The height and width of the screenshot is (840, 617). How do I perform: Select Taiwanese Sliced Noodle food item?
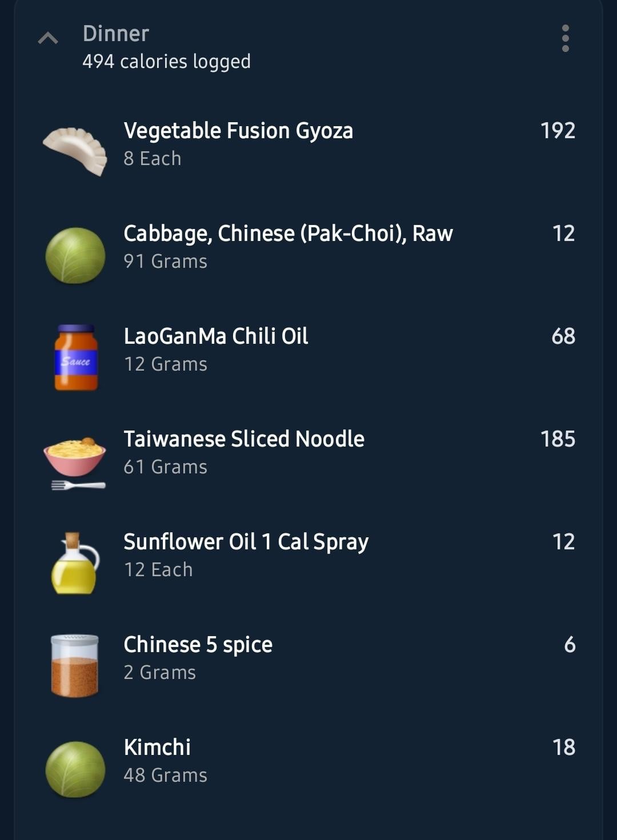click(x=308, y=452)
